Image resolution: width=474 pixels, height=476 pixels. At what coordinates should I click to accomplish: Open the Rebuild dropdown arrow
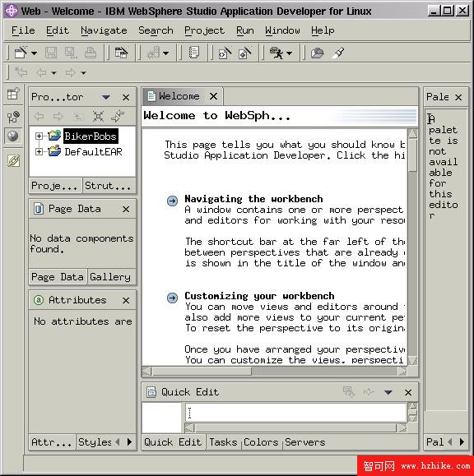tap(166, 53)
